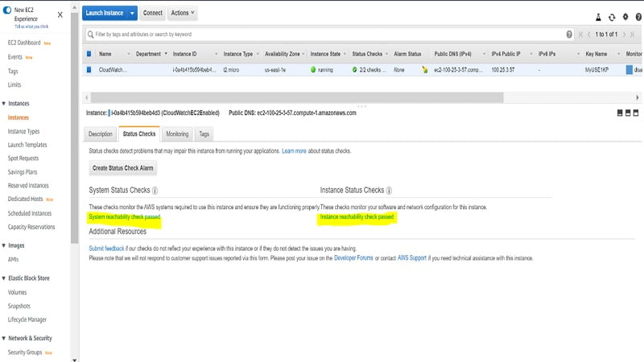Screen dimensions: 644x362
Task: Click the help question mark icon at top right
Action: 638,17
